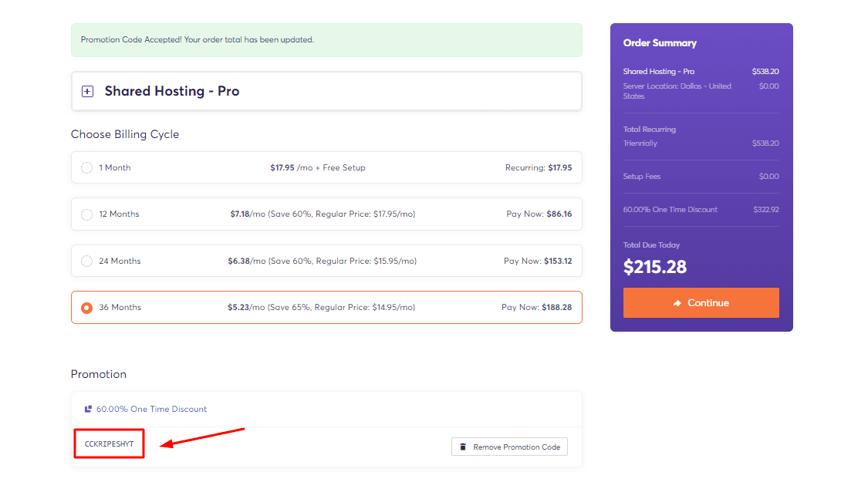Expand the Shared Hosting - Pro plus icon
This screenshot has width=868, height=479.
87,91
